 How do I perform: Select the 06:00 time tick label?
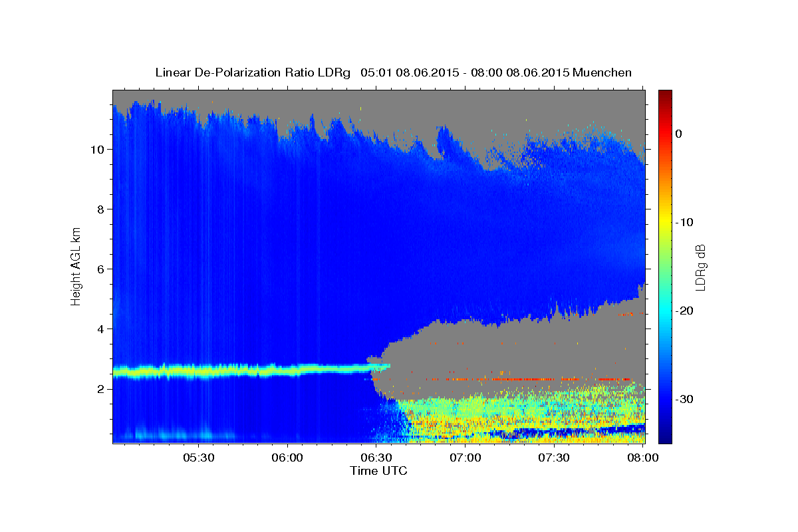point(288,458)
